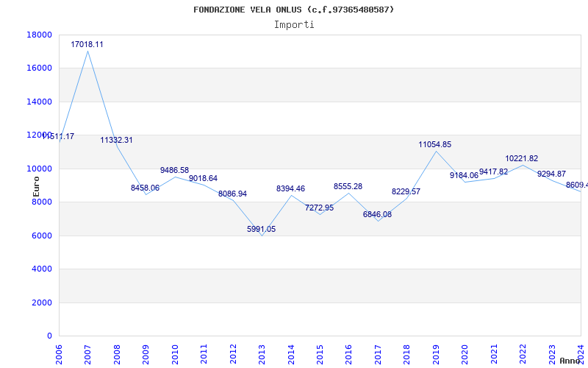Viewport: 588px width, 368px height.
Task: Select the 2015 year axis label
Action: click(320, 354)
